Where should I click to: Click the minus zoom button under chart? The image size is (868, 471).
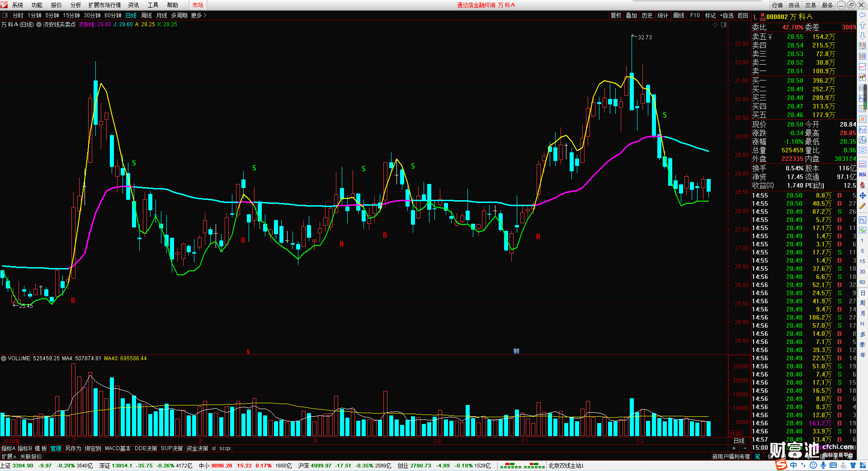(745, 448)
